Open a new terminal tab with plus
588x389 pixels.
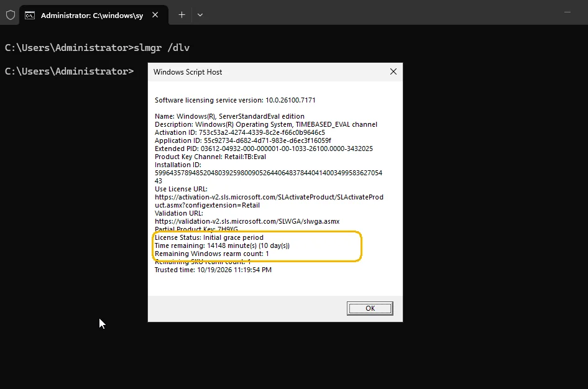[181, 15]
